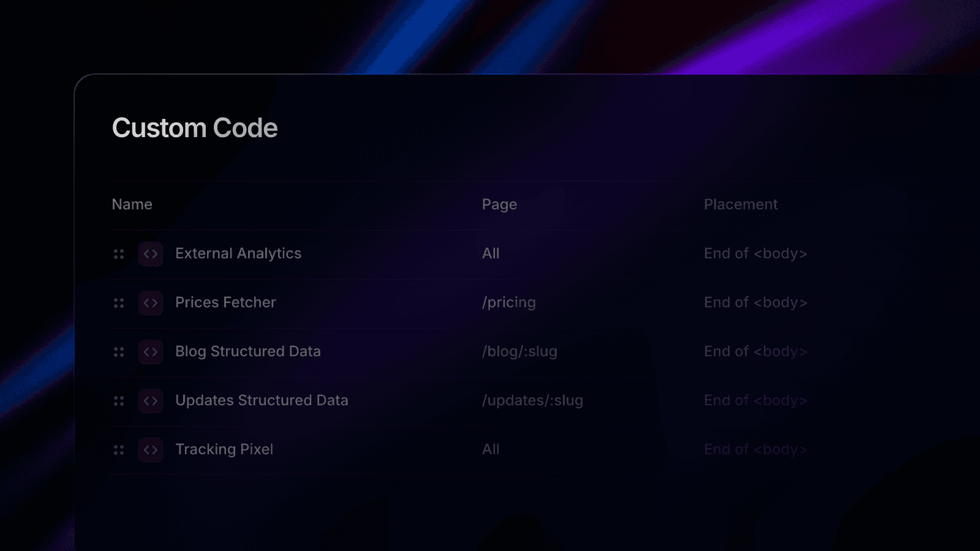Click the drag handle beside Updates Structured Data
This screenshot has height=551, width=980.
pyautogui.click(x=119, y=400)
